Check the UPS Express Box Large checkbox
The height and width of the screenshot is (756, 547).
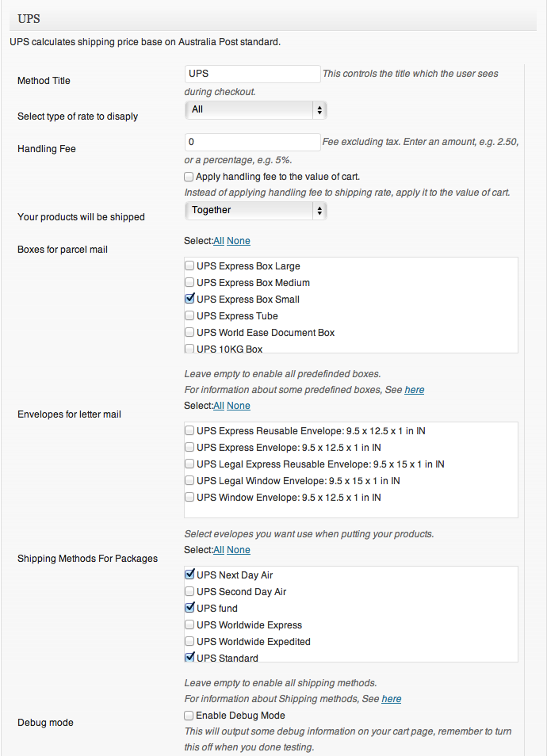(x=189, y=266)
